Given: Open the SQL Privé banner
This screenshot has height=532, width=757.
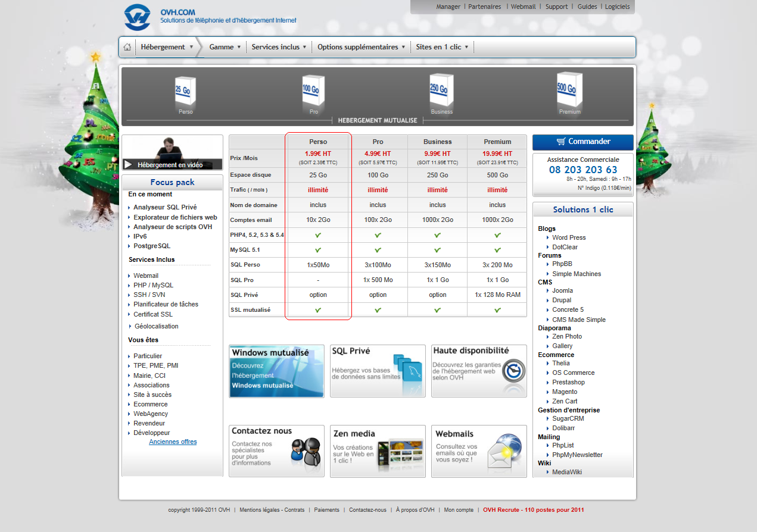Looking at the screenshot, I should click(x=378, y=371).
